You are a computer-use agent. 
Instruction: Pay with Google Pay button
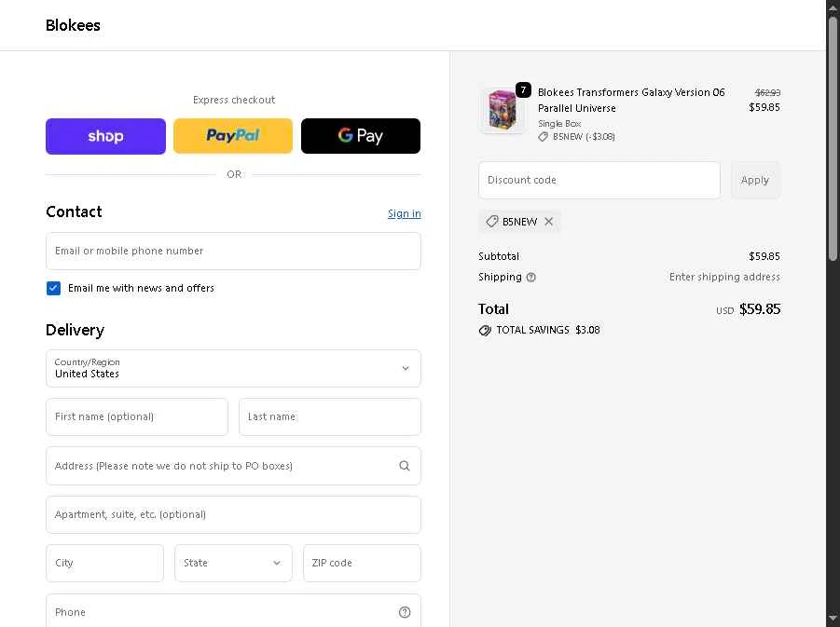click(x=361, y=136)
